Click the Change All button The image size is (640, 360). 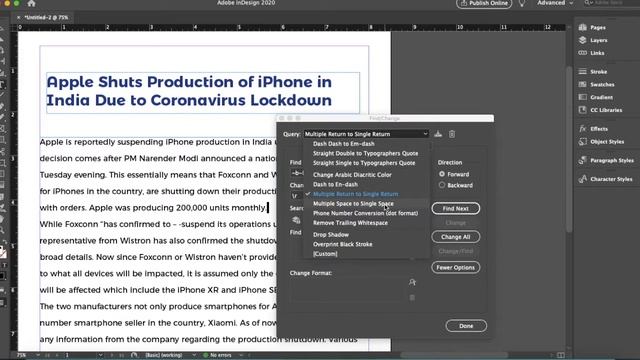coord(456,237)
